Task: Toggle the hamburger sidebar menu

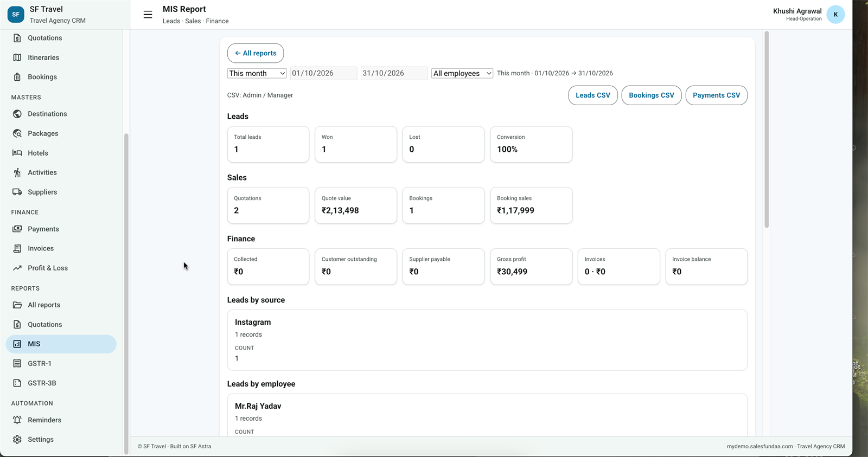Action: coord(148,15)
